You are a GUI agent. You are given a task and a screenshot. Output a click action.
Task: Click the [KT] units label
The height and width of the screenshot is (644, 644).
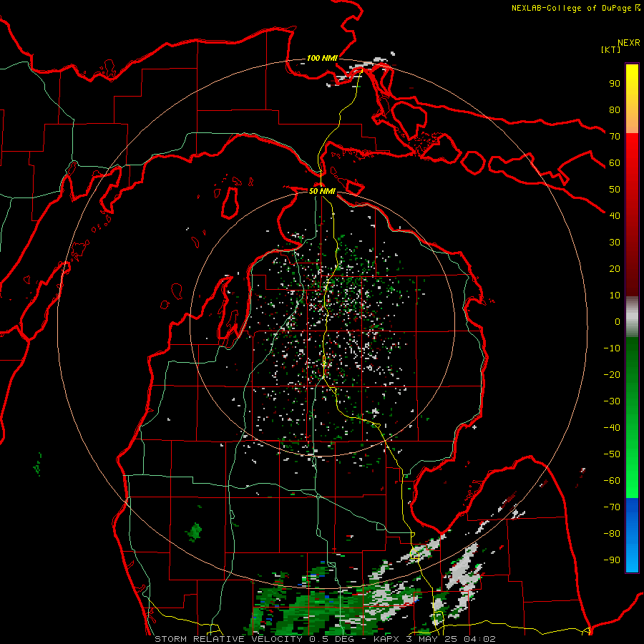pyautogui.click(x=611, y=49)
